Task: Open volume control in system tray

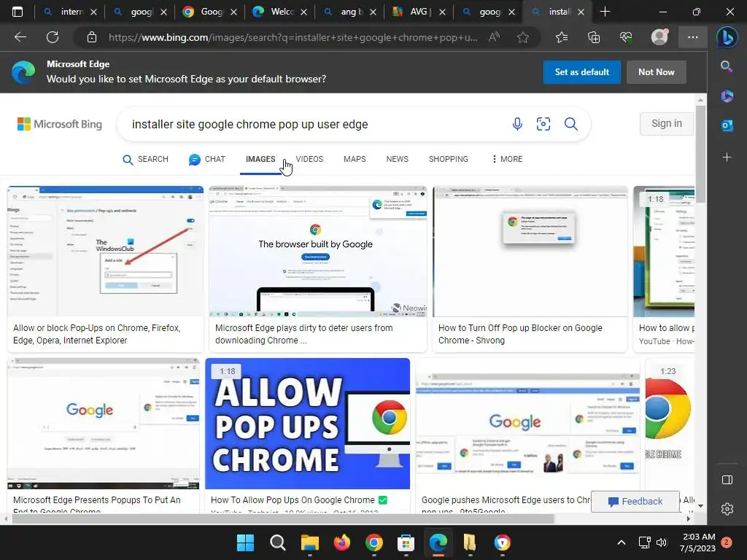Action: pos(661,542)
